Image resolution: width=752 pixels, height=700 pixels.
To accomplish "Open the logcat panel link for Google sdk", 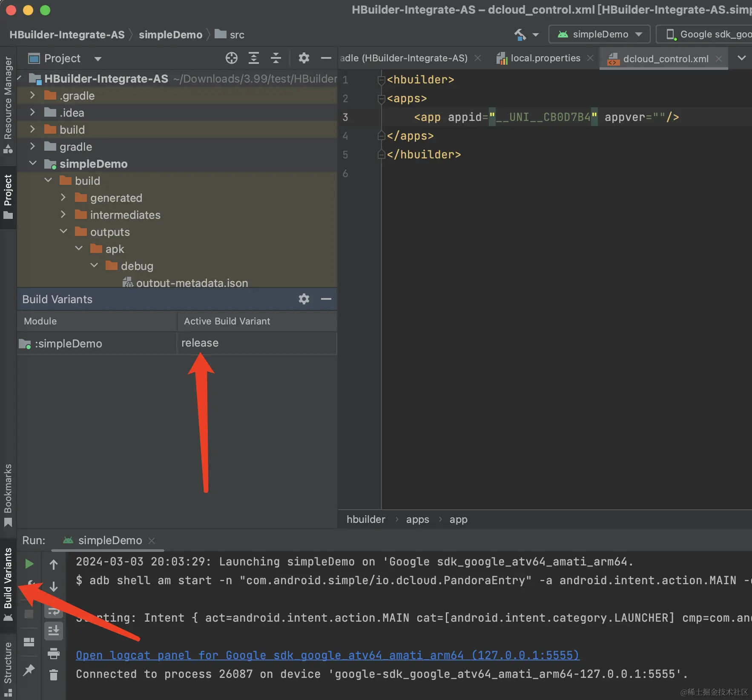I will (x=327, y=655).
